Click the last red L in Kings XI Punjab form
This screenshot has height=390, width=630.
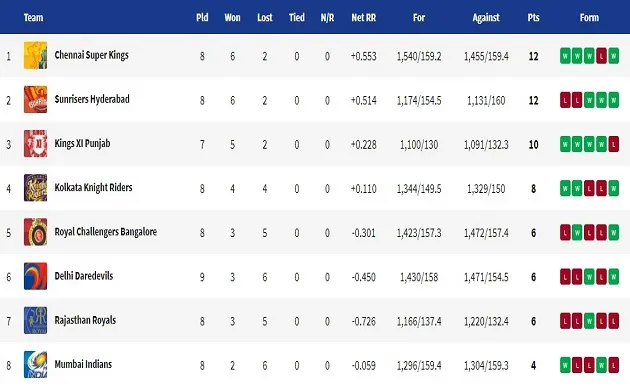614,144
